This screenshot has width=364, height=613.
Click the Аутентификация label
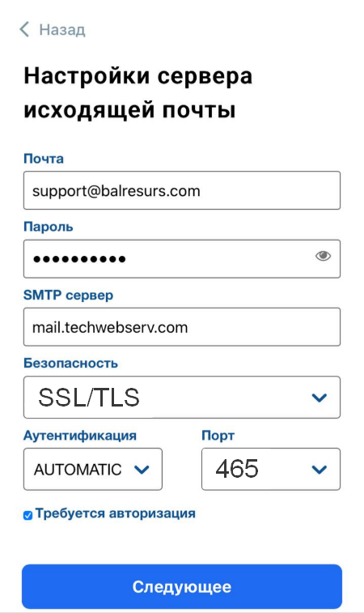pos(80,436)
